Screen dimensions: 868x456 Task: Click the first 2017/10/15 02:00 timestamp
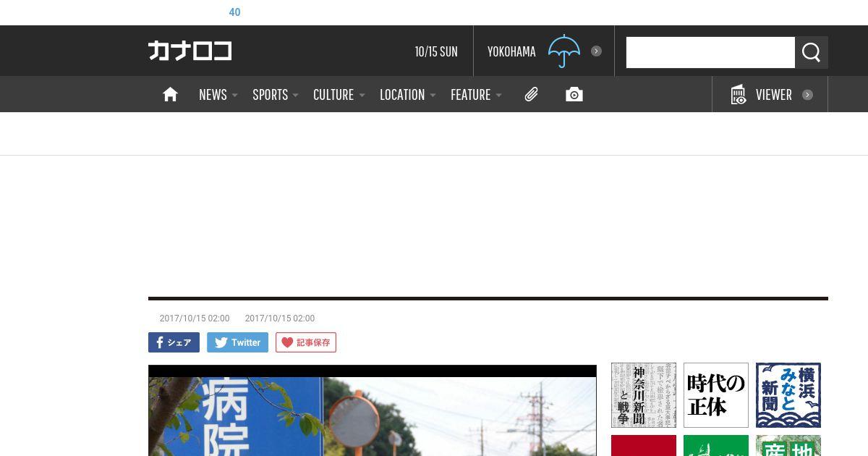point(195,318)
